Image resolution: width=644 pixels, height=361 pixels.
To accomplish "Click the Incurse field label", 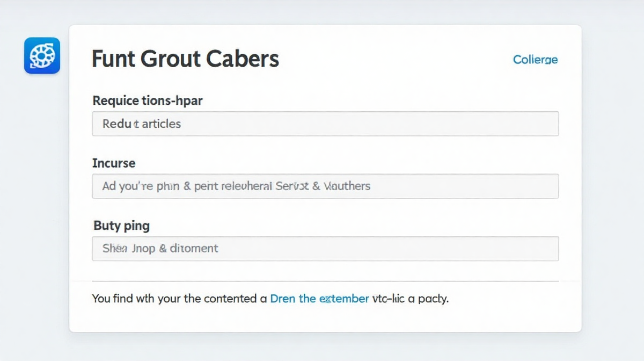I will [114, 163].
